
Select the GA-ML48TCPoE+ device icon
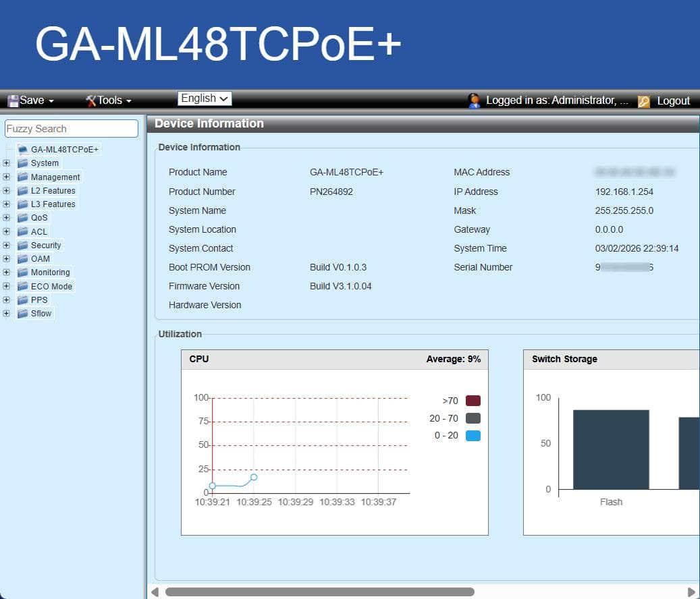tap(21, 149)
